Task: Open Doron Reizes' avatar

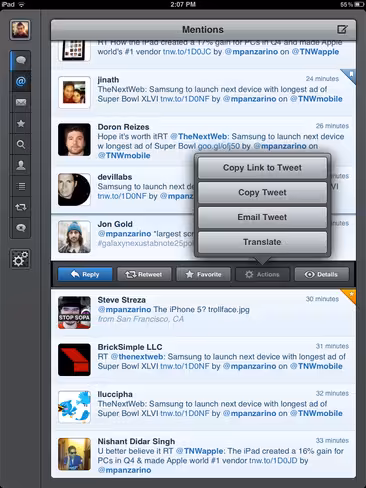Action: point(74,139)
